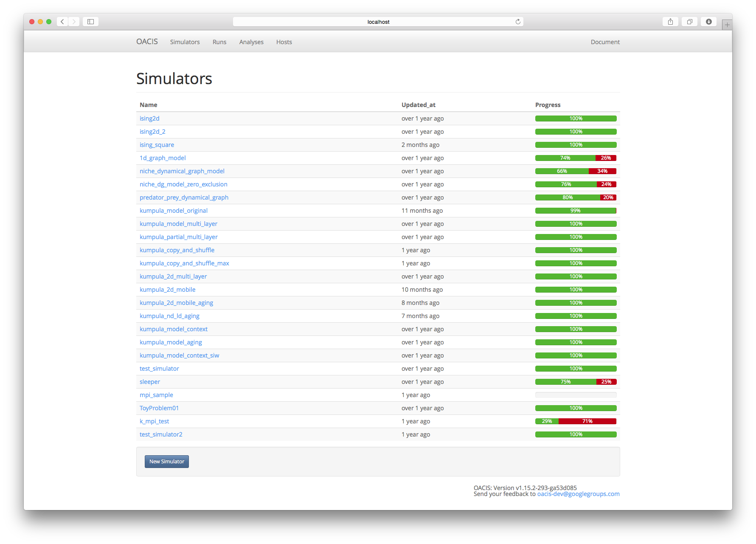Click the Name column header
Screen dimensions: 756x544
pyautogui.click(x=148, y=105)
